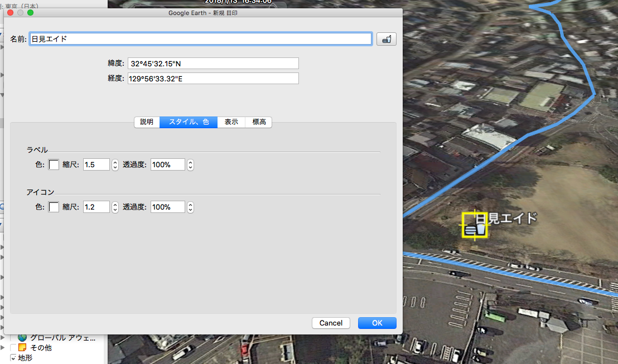
Task: Click the label 縮尺 value 1.5 field
Action: tap(96, 164)
